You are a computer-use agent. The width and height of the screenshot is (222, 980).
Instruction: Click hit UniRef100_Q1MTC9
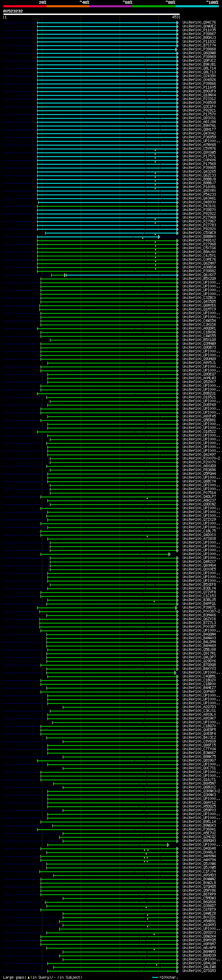coord(199,309)
